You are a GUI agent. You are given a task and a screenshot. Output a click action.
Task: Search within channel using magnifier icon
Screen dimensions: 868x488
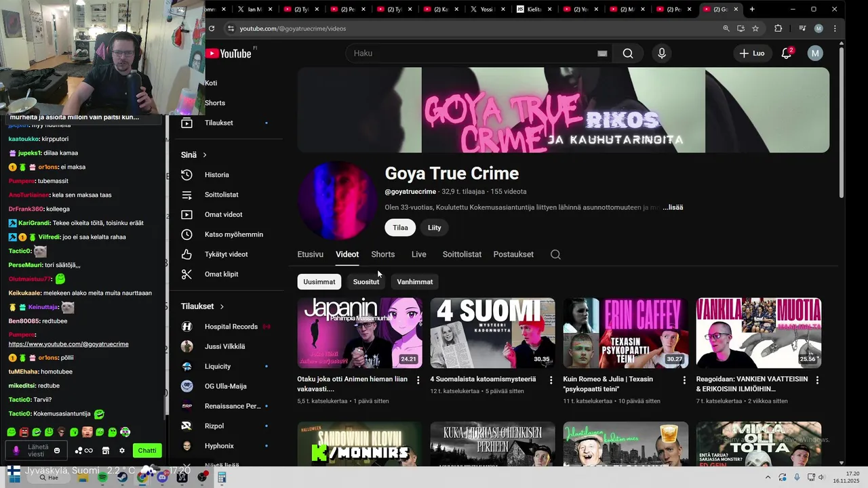click(555, 254)
